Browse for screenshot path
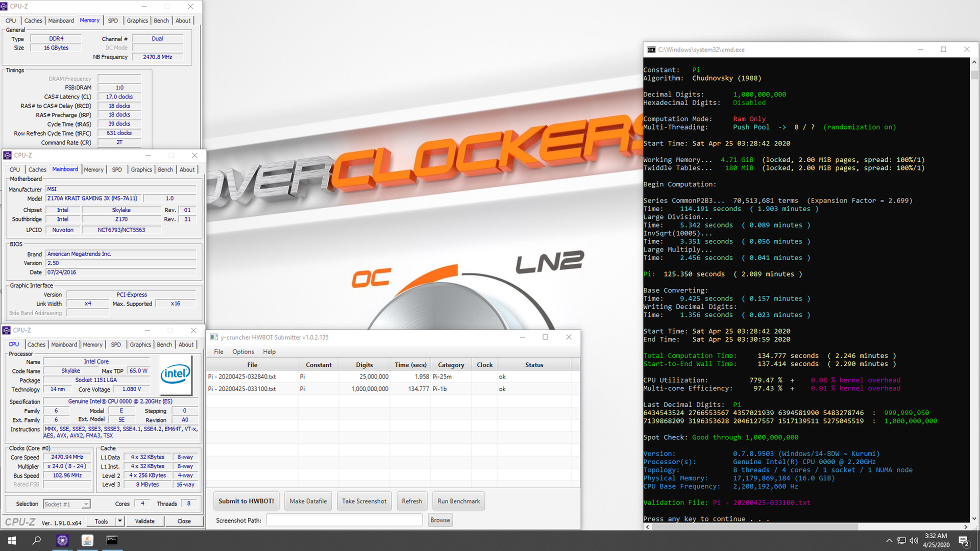Screen dimensions: 980x551 tap(440, 520)
